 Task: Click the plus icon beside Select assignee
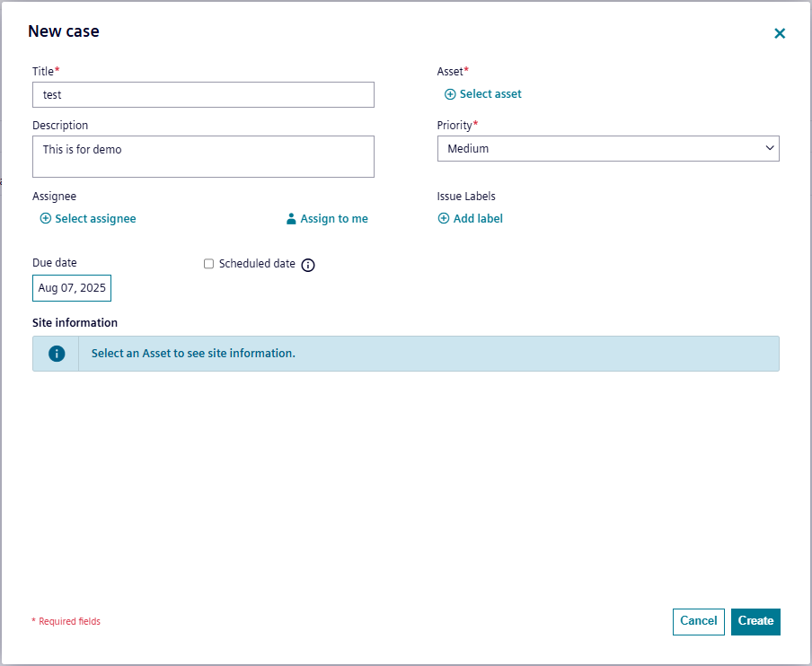pyautogui.click(x=46, y=219)
